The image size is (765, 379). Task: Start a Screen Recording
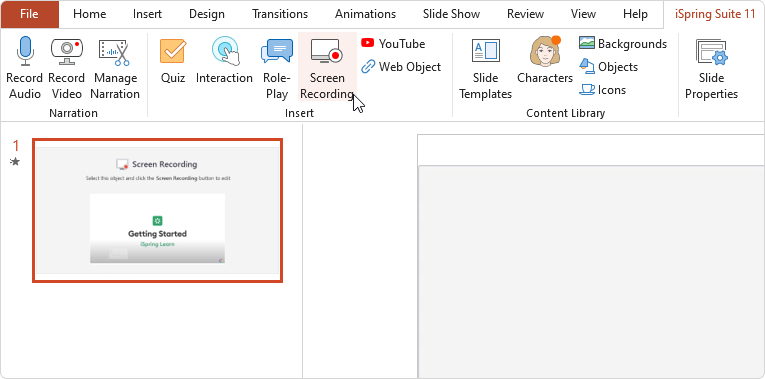pyautogui.click(x=327, y=67)
